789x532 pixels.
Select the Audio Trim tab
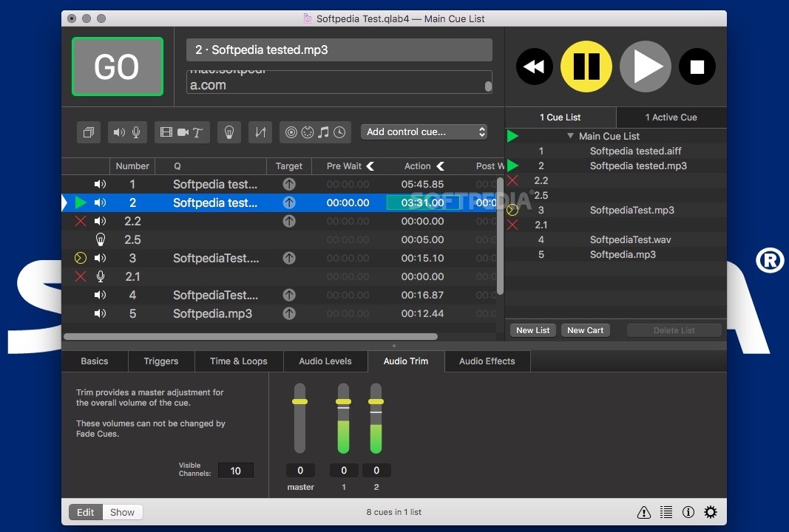click(406, 361)
